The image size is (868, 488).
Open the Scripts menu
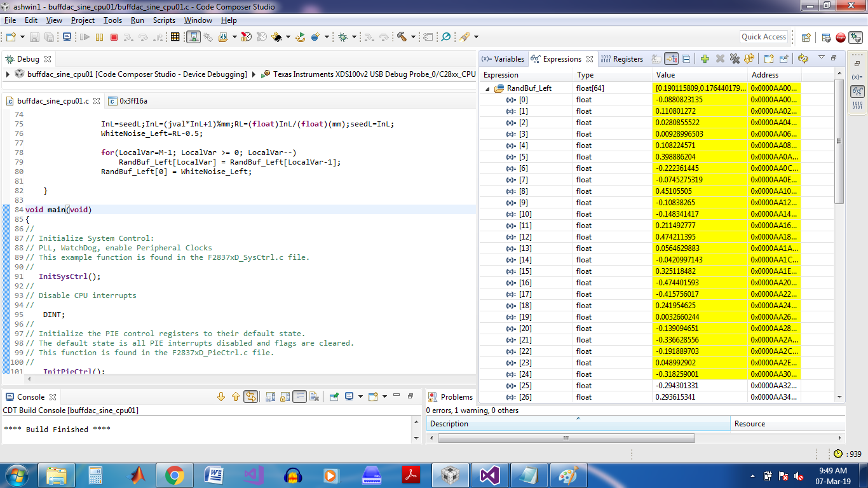coord(164,20)
